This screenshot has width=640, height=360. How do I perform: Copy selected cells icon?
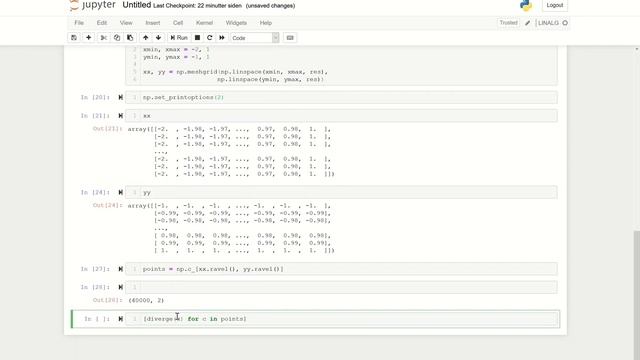click(x=117, y=38)
